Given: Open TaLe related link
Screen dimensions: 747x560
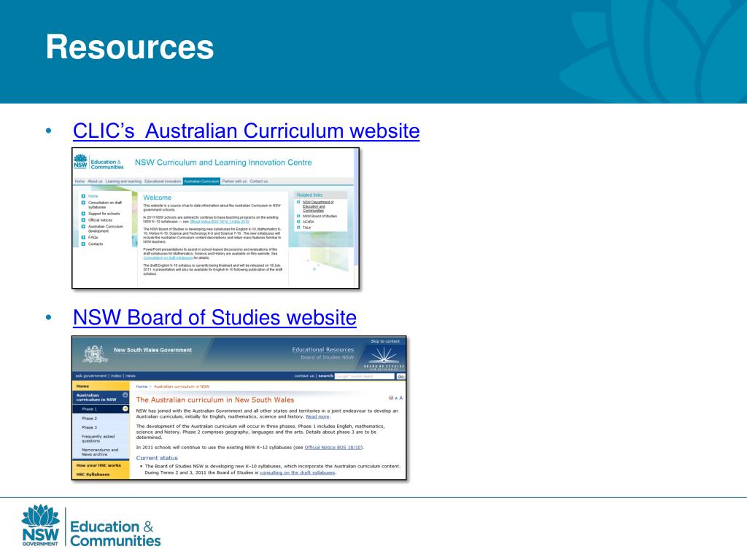Looking at the screenshot, I should (306, 227).
